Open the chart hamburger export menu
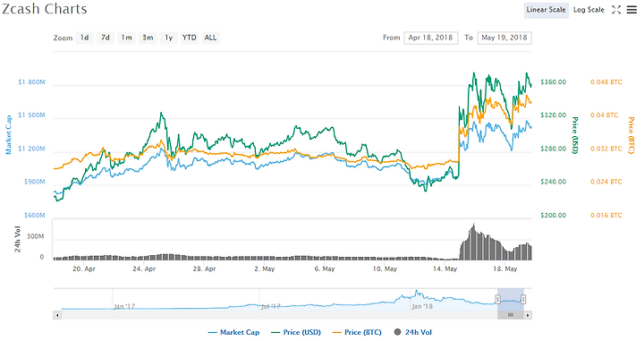This screenshot has width=644, height=341. (x=631, y=10)
